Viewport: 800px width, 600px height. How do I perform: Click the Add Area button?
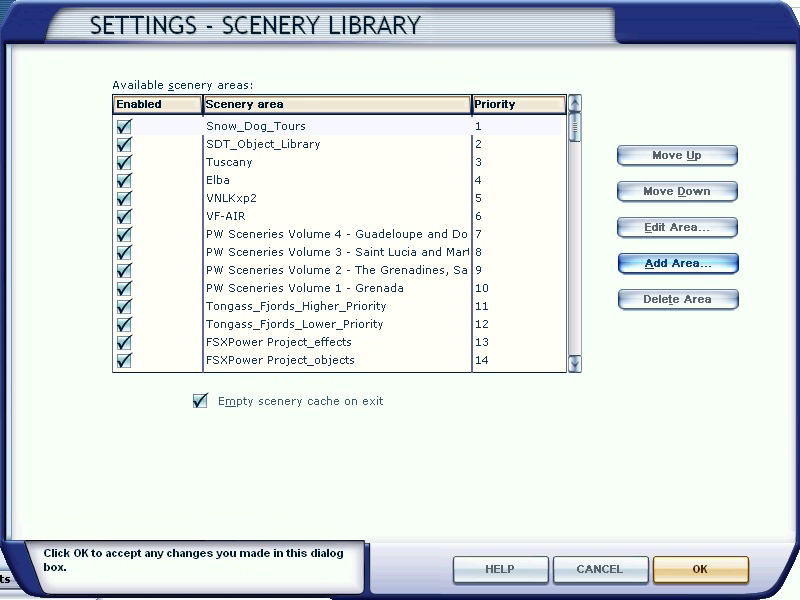[x=677, y=263]
